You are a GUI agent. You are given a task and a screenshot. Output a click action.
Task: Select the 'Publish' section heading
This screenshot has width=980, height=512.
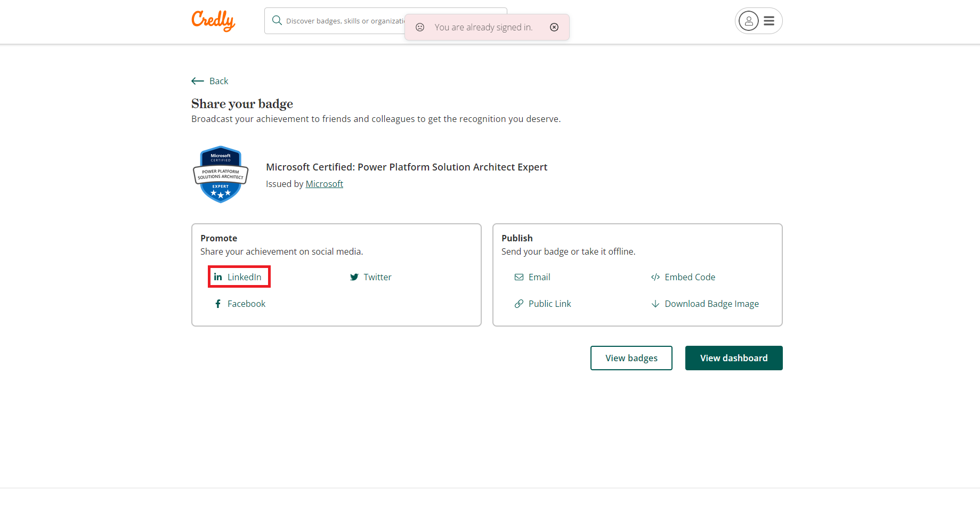click(x=517, y=238)
